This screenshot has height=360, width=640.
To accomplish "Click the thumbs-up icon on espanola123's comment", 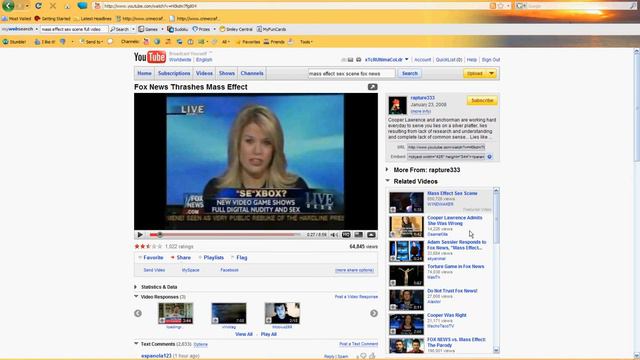I will point(372,356).
